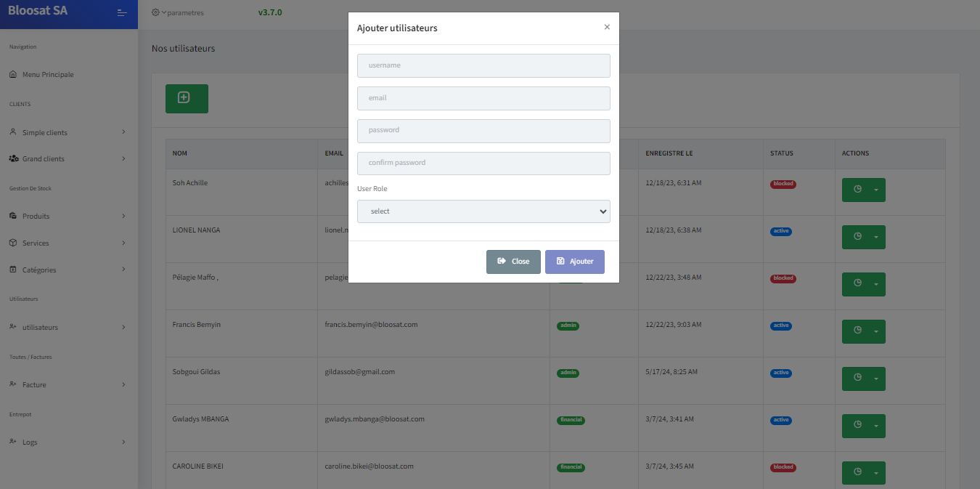
Task: Click the Catégories icon in sidebar
Action: 13,270
